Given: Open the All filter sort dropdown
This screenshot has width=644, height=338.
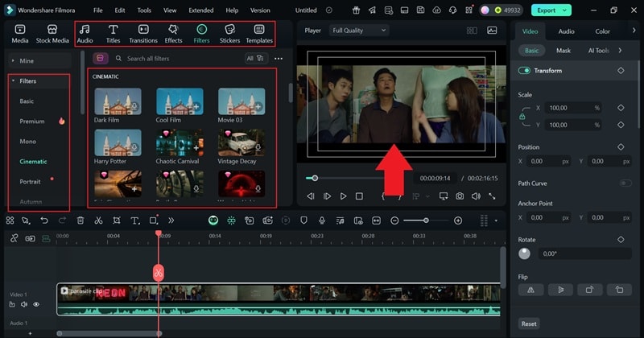Looking at the screenshot, I should click(254, 58).
